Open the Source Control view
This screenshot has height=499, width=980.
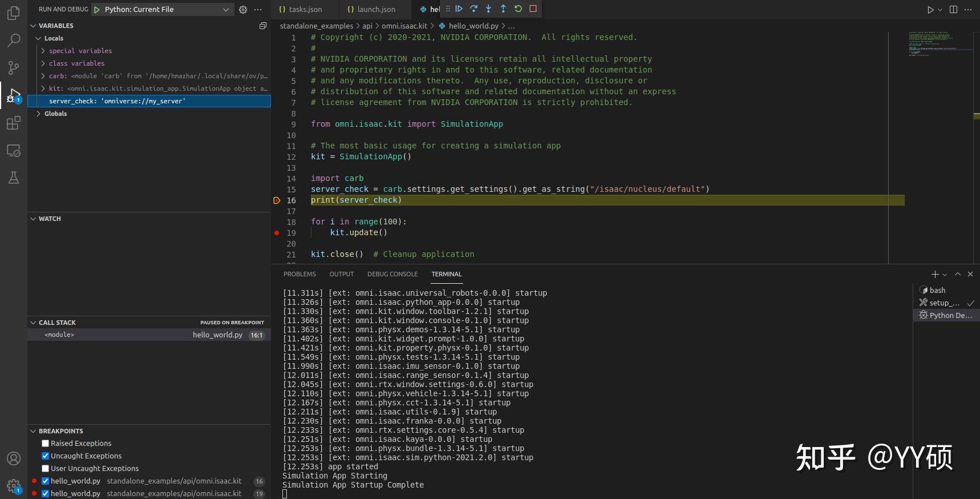pos(14,68)
